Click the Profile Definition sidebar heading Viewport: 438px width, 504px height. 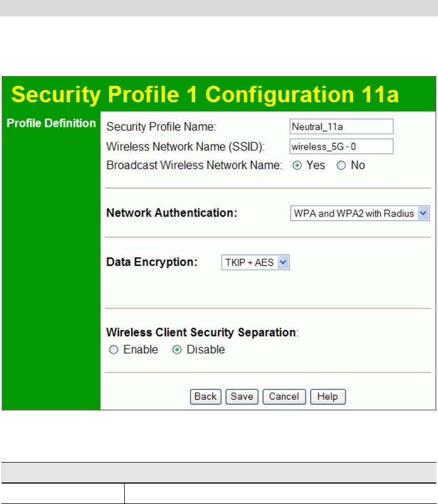tap(51, 123)
